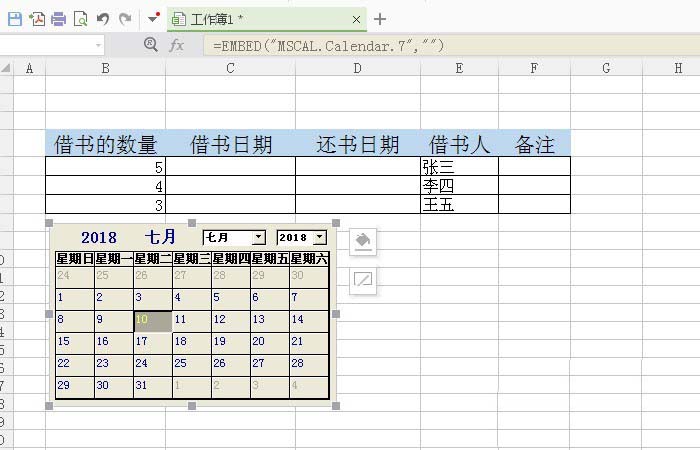Image resolution: width=700 pixels, height=450 pixels.
Task: Select the cell containing 3 in the borrowing table
Action: (105, 204)
